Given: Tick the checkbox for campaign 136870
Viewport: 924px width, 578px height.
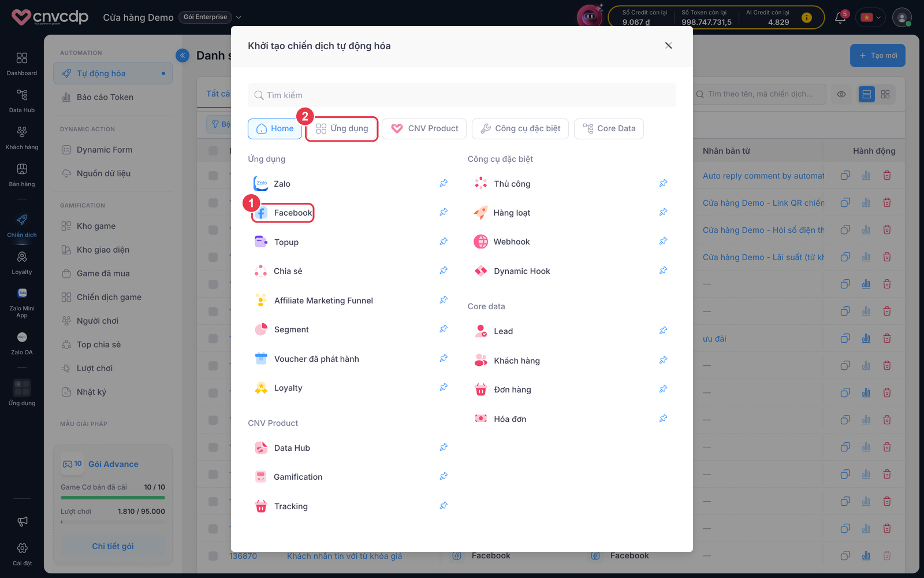Looking at the screenshot, I should click(x=213, y=556).
